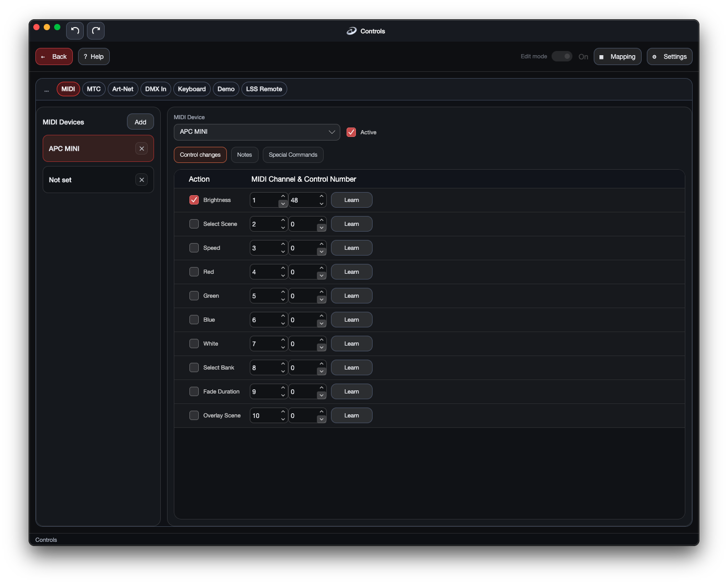This screenshot has height=584, width=728.
Task: Remove the APC MINI device with X
Action: [142, 148]
